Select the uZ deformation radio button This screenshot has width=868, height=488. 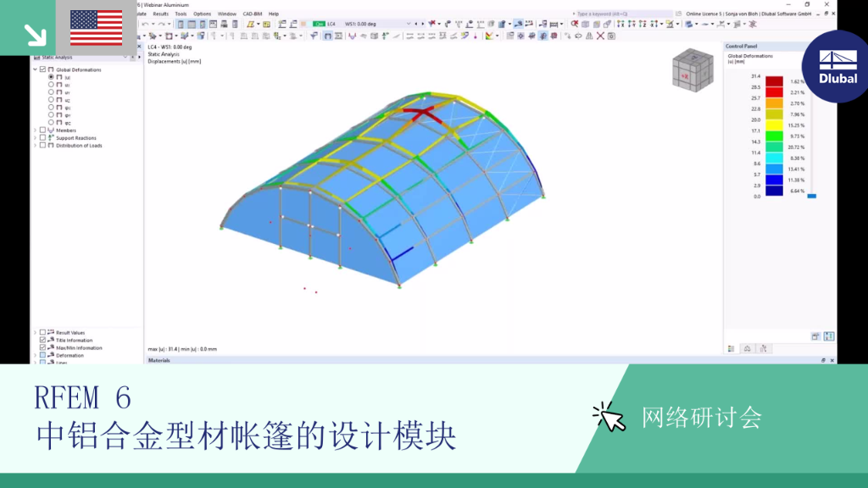click(51, 100)
